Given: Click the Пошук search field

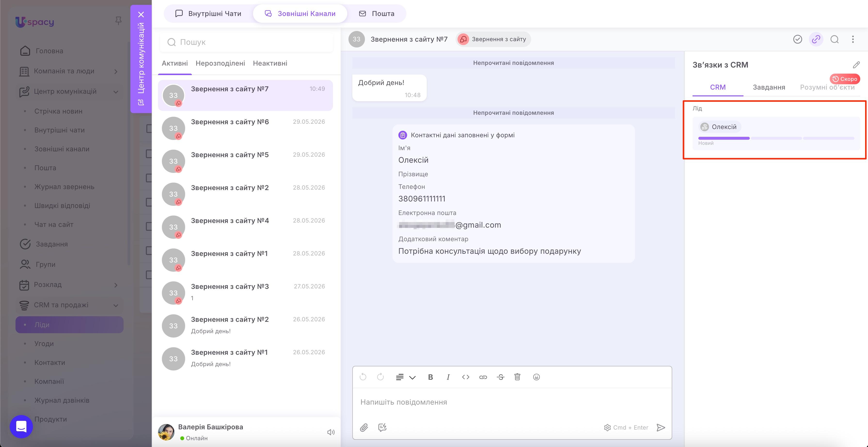Looking at the screenshot, I should [x=246, y=42].
